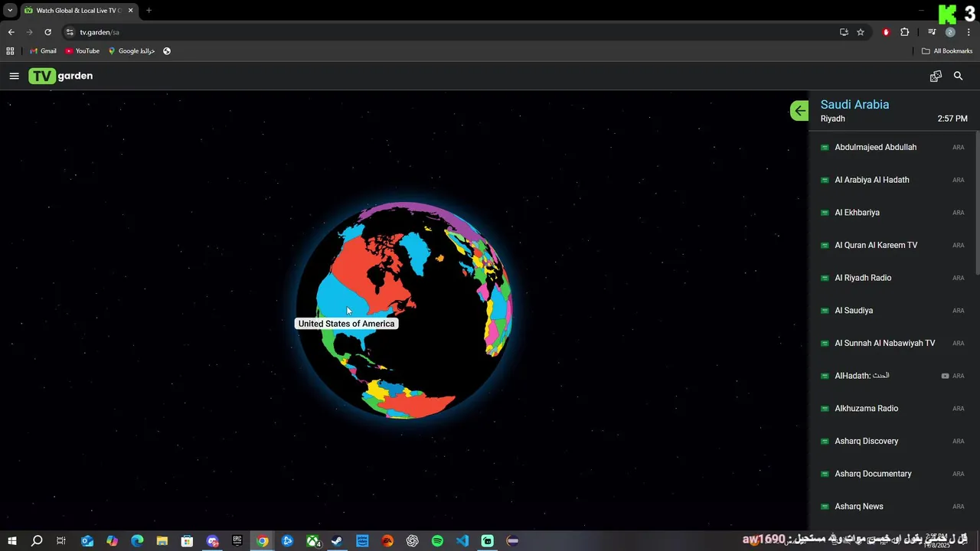This screenshot has height=551, width=980.
Task: Open the Chrome three-dot menu
Action: click(x=969, y=32)
